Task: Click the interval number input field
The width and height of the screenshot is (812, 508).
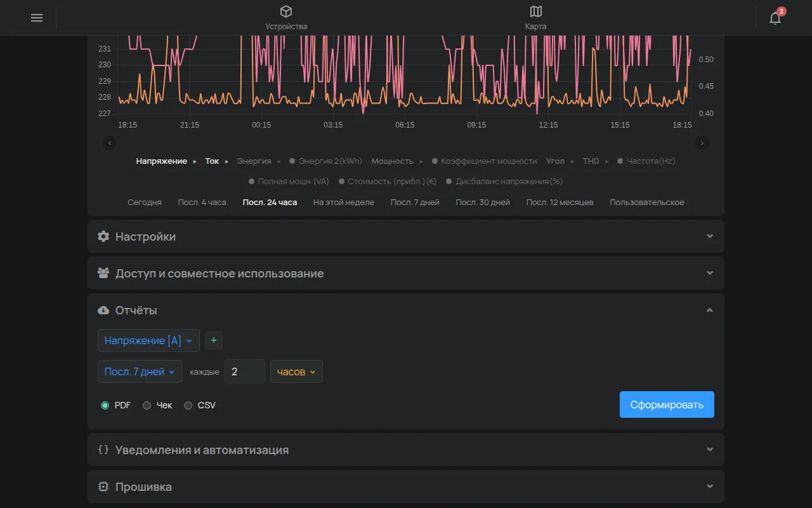Action: pos(245,371)
